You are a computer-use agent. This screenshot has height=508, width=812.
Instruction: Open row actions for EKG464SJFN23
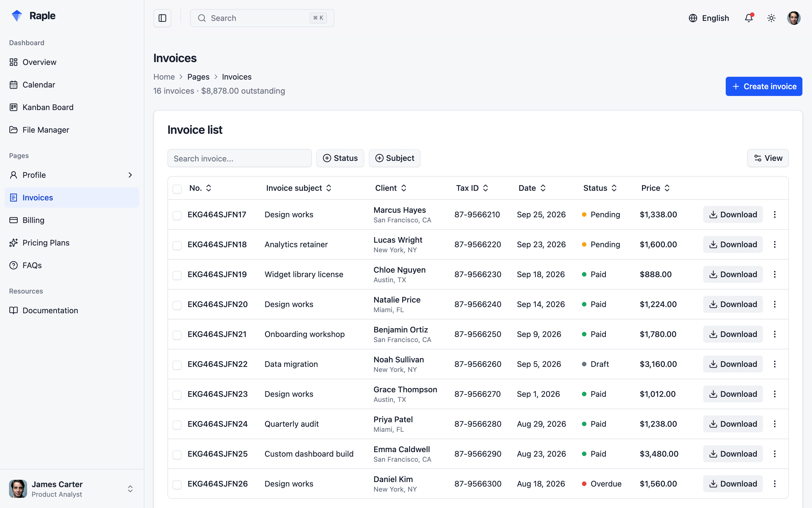[775, 394]
